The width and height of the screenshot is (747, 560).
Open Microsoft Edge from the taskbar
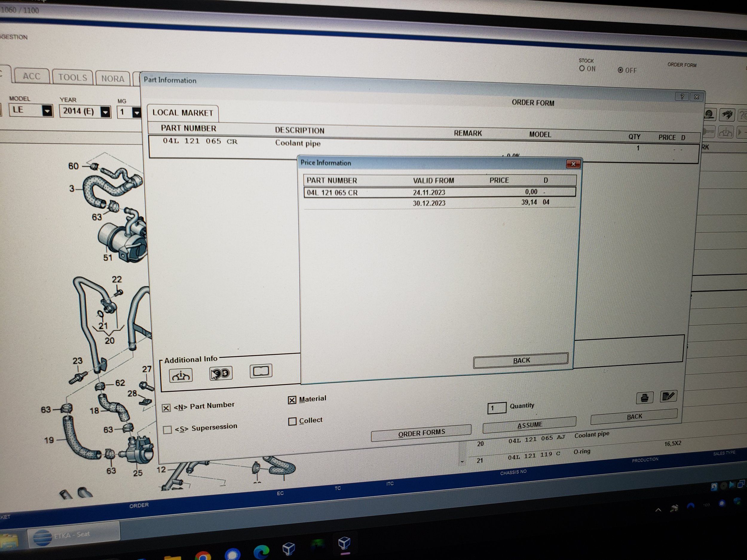pyautogui.click(x=261, y=552)
